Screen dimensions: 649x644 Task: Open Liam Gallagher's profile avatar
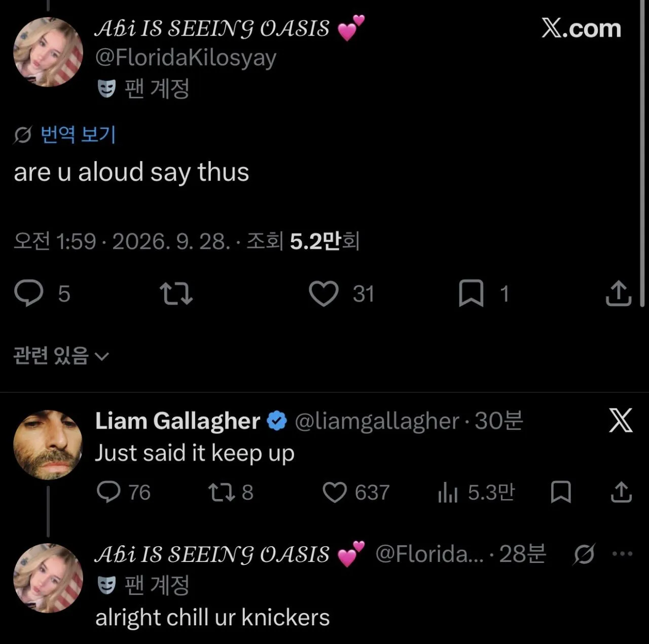(48, 445)
